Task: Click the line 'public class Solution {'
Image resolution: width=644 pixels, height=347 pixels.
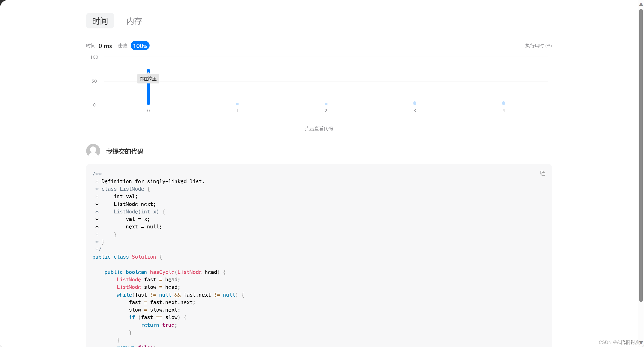Action: tap(127, 257)
